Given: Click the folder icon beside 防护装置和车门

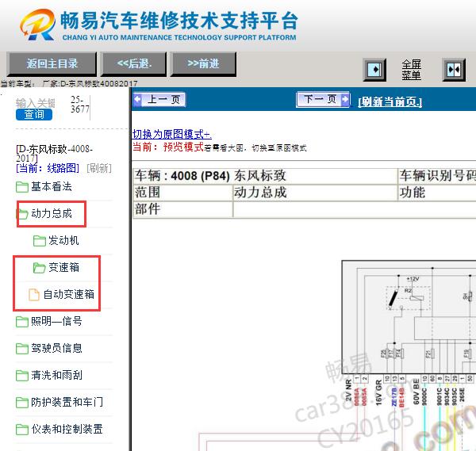Looking at the screenshot, I should (22, 403).
